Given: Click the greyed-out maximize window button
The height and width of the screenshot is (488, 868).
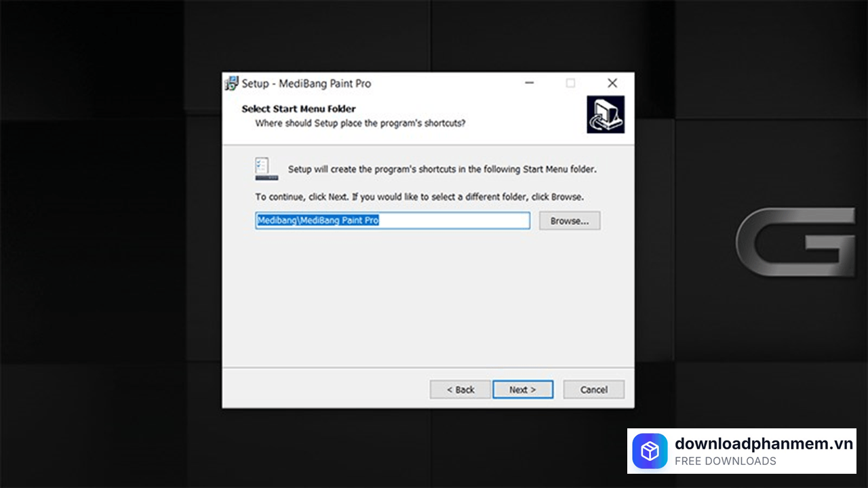Looking at the screenshot, I should (x=570, y=83).
